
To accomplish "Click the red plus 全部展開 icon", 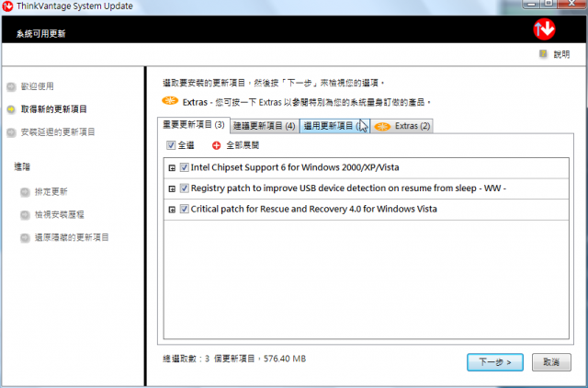I will pyautogui.click(x=217, y=145).
